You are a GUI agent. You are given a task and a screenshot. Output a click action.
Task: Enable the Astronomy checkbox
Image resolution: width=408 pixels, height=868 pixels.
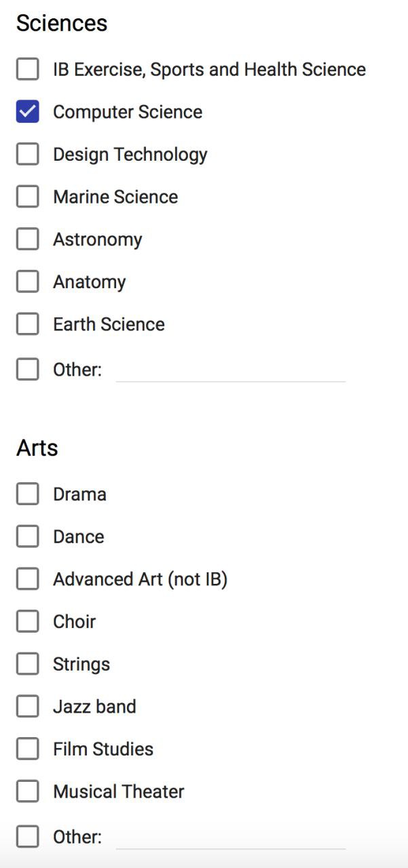(27, 239)
